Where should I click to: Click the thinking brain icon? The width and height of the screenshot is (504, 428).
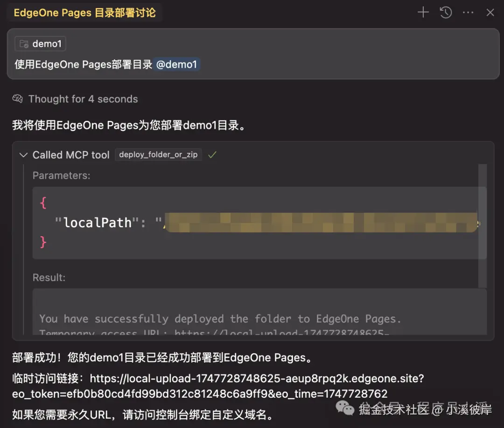tap(17, 99)
